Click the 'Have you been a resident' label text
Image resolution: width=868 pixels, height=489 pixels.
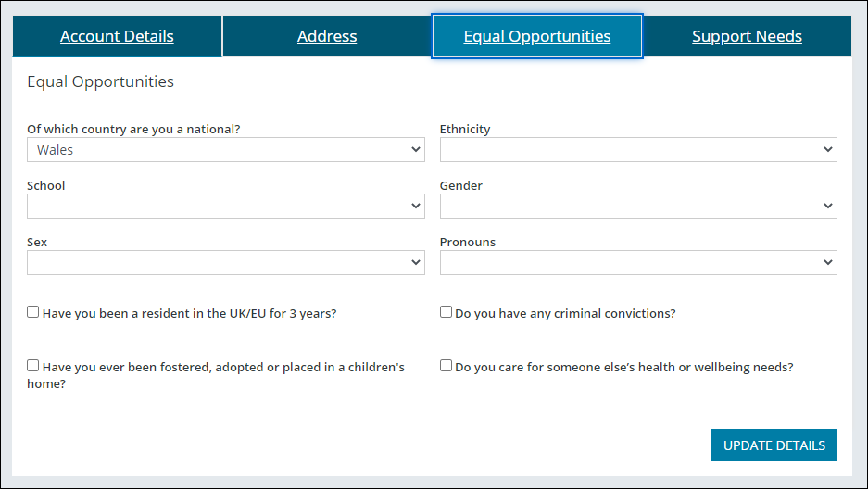pos(189,314)
